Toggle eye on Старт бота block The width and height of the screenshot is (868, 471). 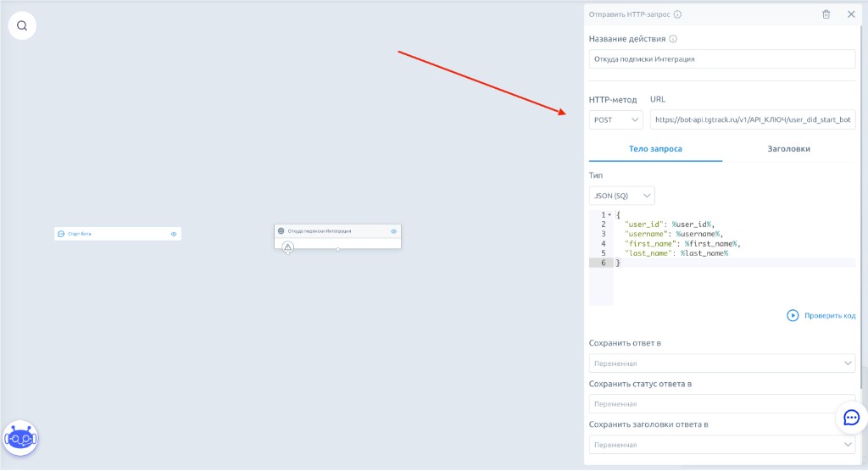[174, 234]
